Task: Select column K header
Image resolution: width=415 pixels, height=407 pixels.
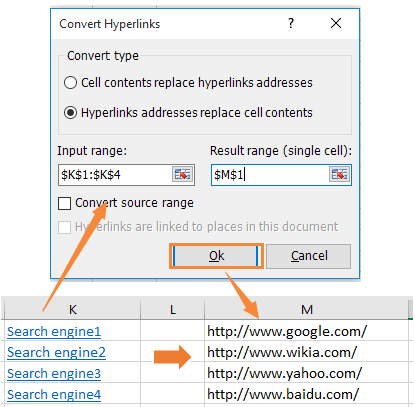Action: click(x=73, y=310)
